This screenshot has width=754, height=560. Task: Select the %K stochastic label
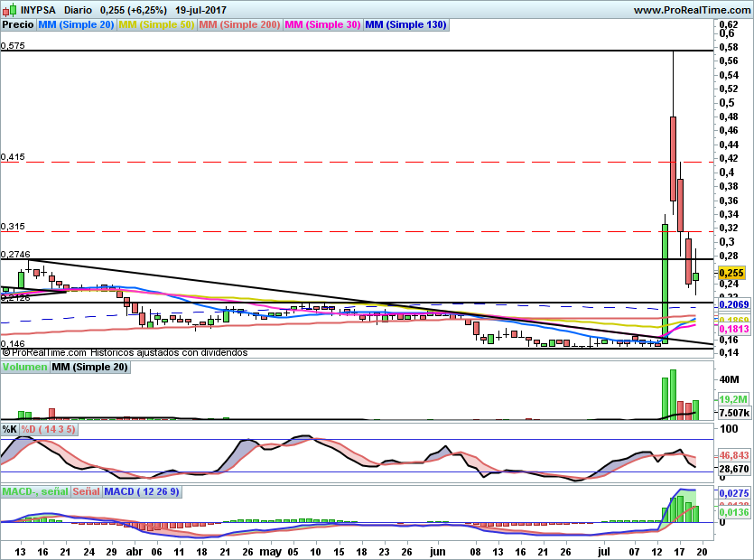[10, 429]
